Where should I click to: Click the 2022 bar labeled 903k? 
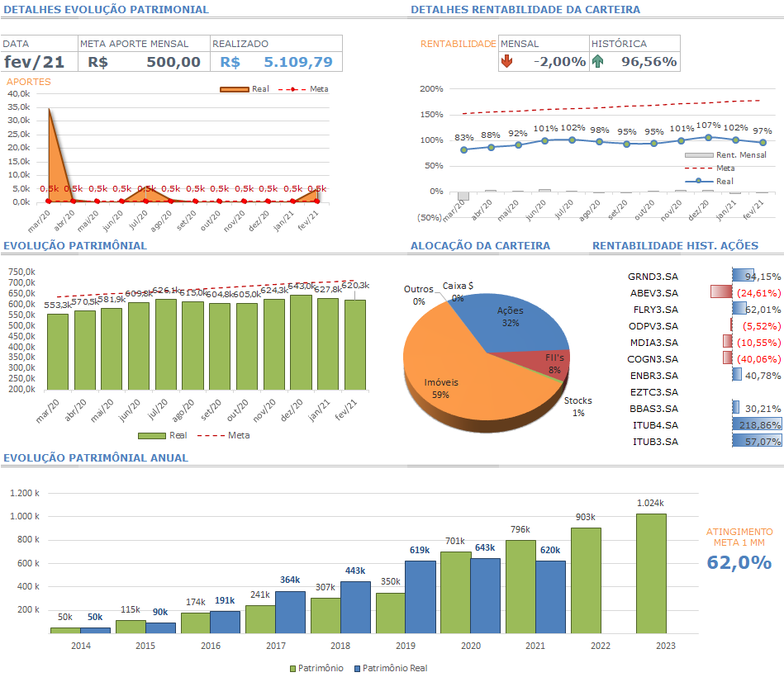[x=586, y=580]
